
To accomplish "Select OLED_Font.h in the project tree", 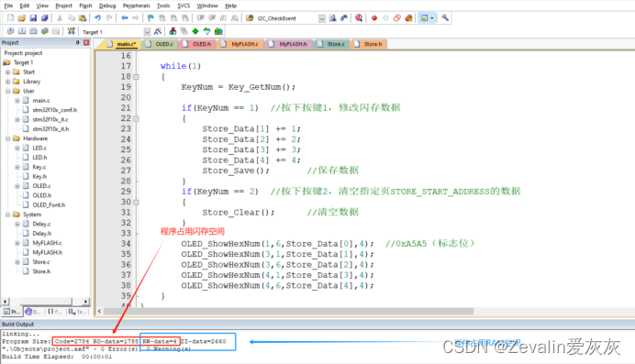I will [49, 205].
